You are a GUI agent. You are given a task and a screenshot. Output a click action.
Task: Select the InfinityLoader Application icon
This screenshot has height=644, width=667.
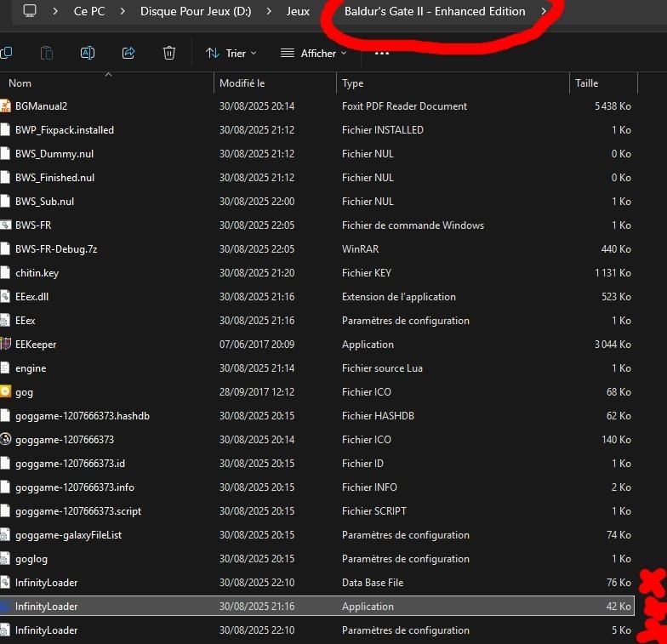coord(5,606)
